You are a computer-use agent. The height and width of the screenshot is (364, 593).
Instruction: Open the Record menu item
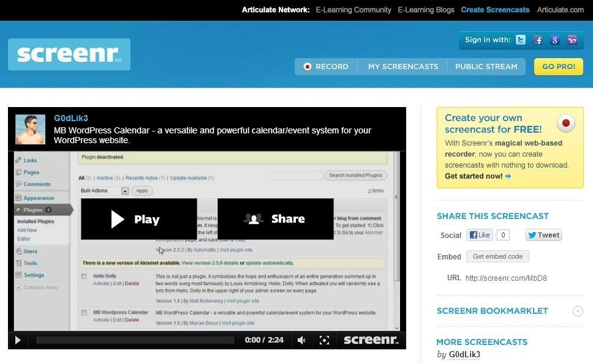327,67
